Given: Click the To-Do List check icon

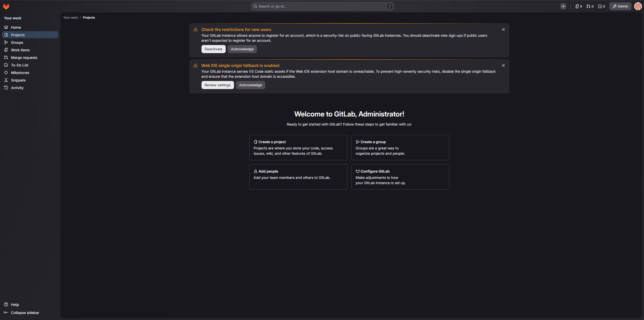Looking at the screenshot, I should [6, 65].
